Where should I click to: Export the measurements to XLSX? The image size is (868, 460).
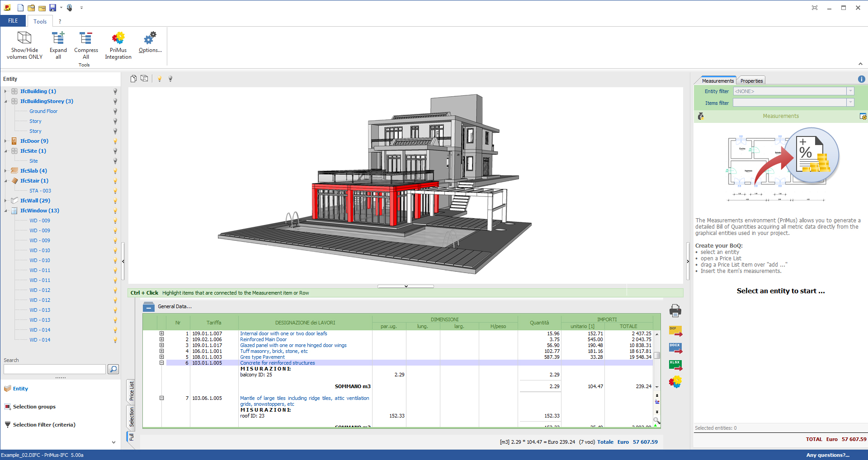click(x=675, y=365)
